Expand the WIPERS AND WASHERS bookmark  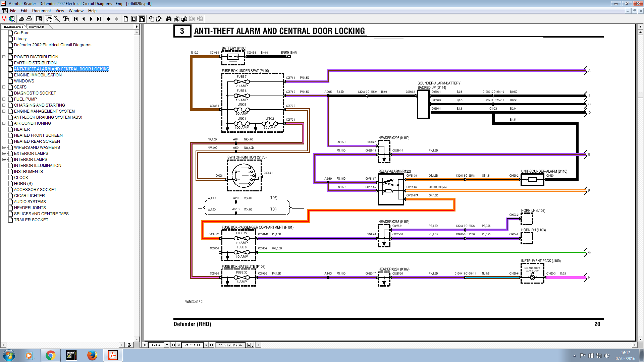click(4, 147)
